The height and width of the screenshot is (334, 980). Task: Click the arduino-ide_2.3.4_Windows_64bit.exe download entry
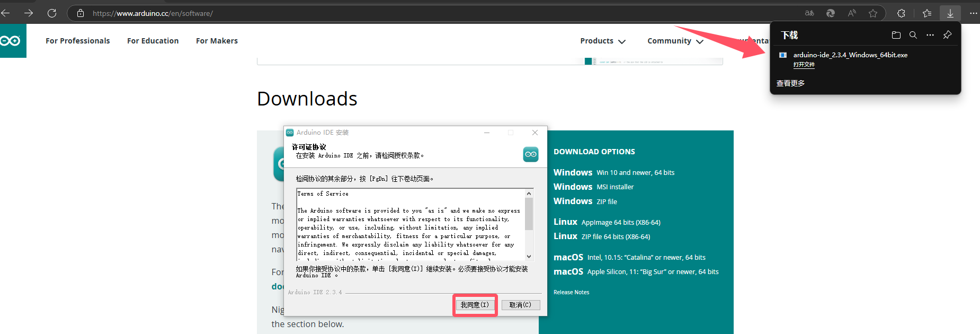click(x=850, y=55)
